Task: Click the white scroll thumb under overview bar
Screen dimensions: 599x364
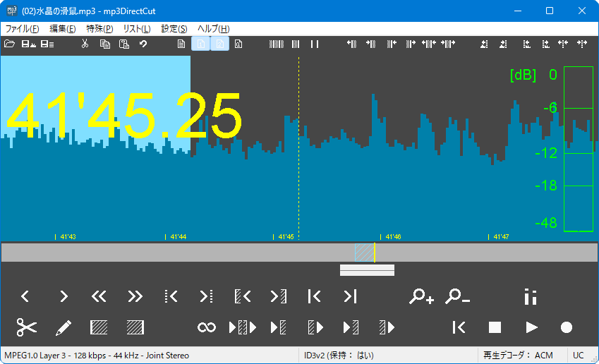Action: point(367,270)
